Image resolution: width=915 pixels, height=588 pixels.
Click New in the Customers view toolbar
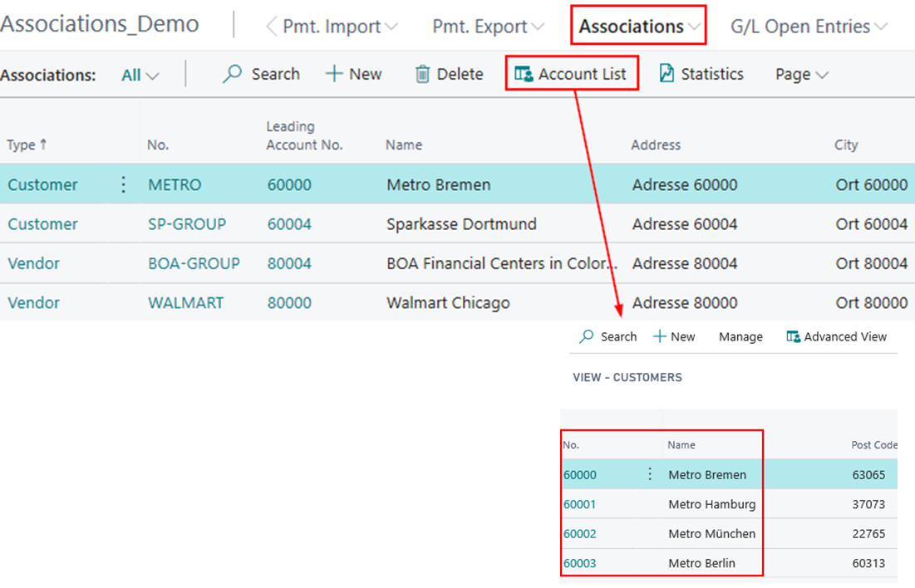[x=674, y=336]
